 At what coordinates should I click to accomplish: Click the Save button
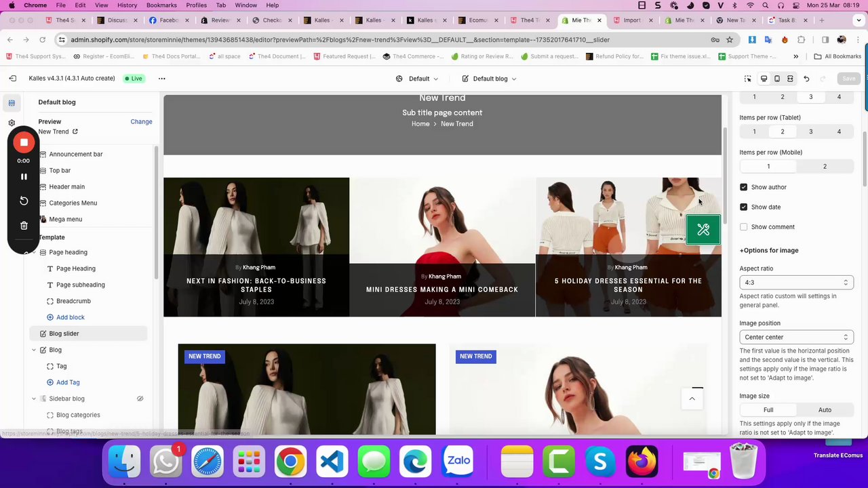pyautogui.click(x=848, y=79)
